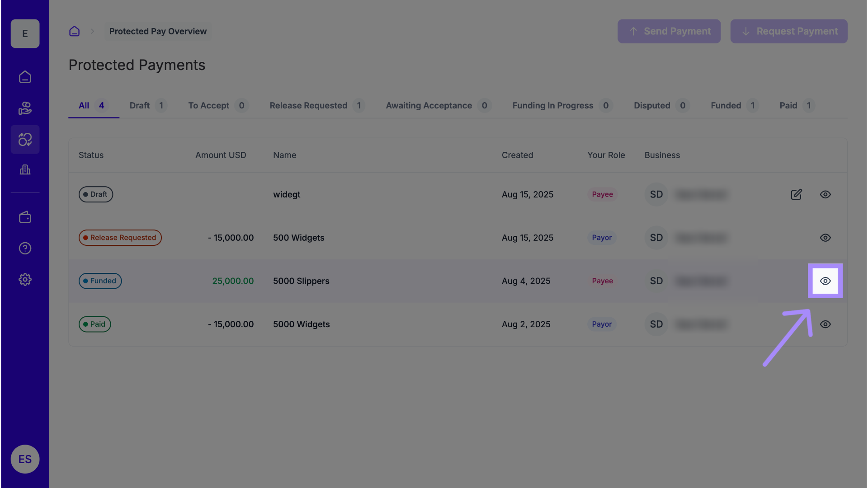
Task: Edit the widegt draft payment
Action: click(x=796, y=194)
